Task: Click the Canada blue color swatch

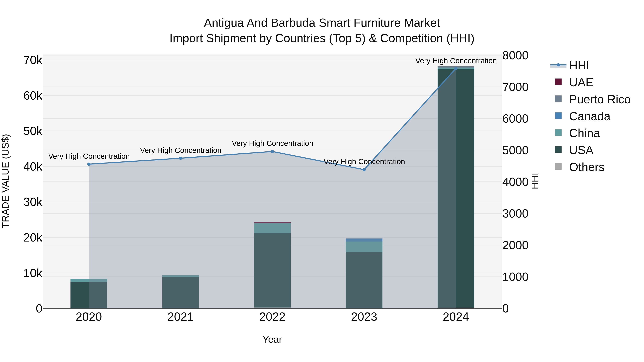Action: pos(558,116)
